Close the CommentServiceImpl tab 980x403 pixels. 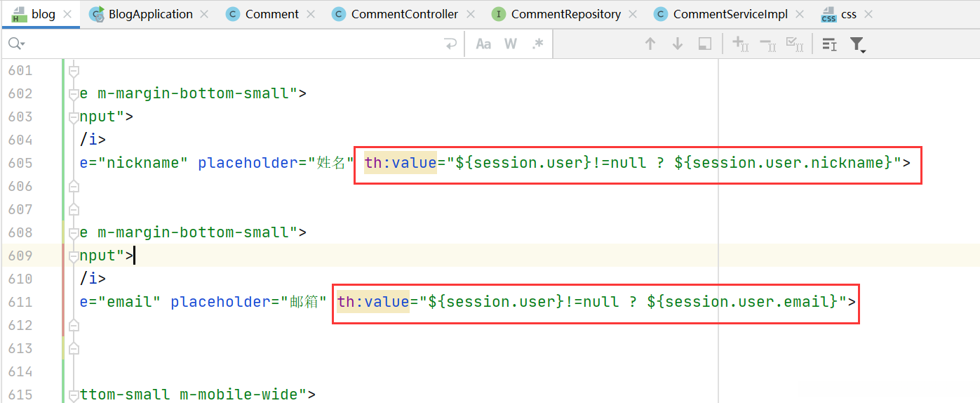tap(799, 14)
